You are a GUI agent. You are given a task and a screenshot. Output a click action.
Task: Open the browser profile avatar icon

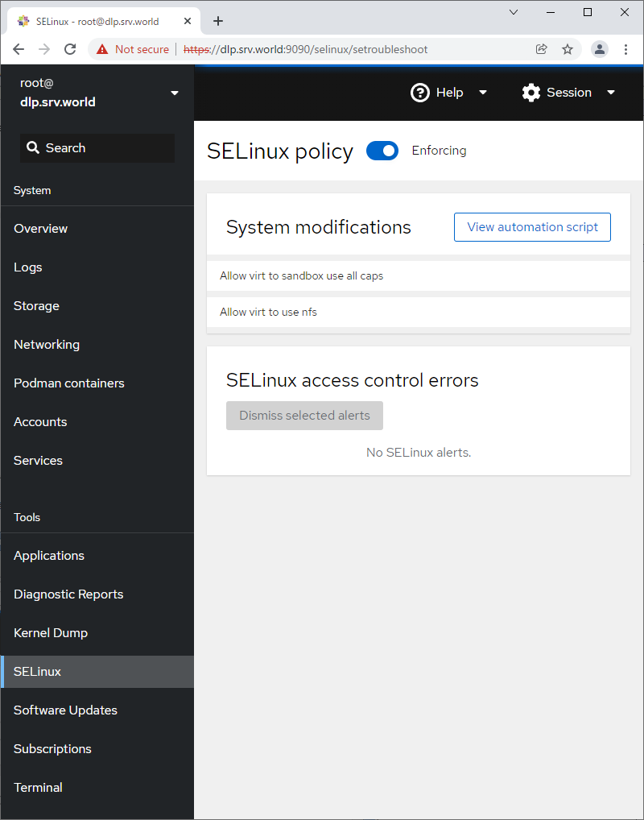(600, 49)
